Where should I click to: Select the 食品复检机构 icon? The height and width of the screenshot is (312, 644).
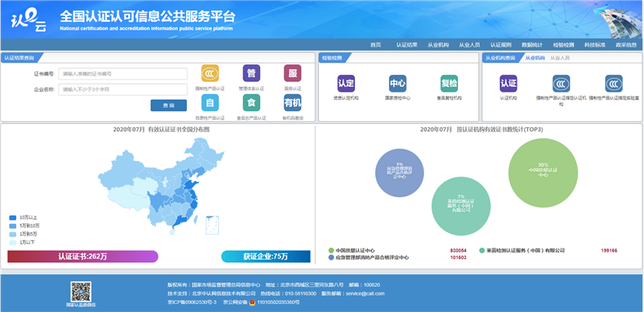449,84
